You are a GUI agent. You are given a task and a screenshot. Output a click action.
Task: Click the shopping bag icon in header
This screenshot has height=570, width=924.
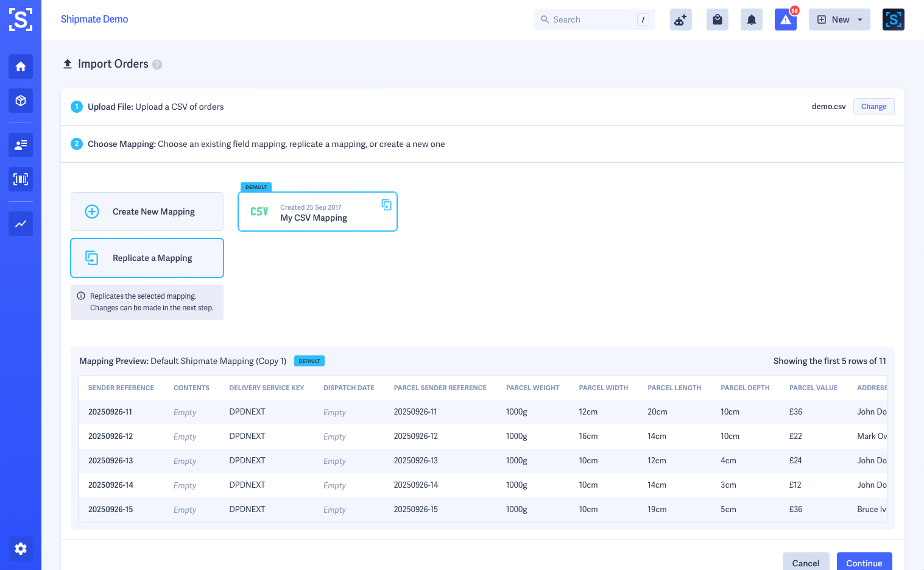pyautogui.click(x=717, y=20)
